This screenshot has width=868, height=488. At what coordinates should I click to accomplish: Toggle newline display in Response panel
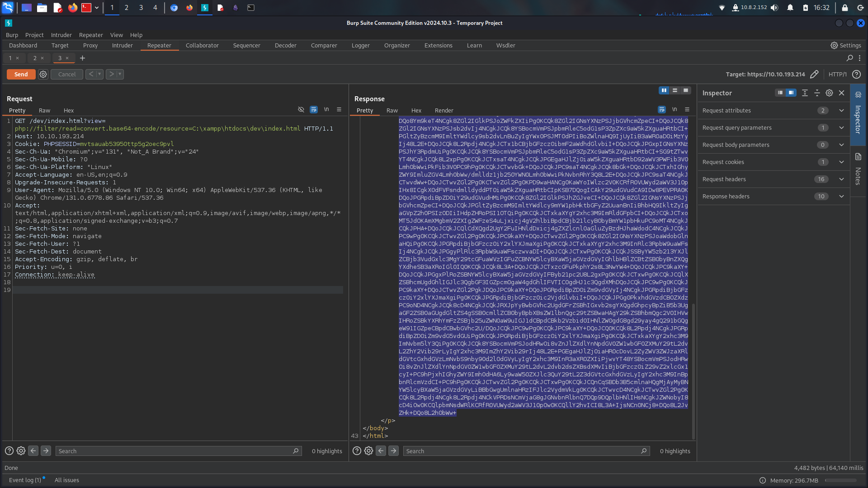[x=675, y=110]
